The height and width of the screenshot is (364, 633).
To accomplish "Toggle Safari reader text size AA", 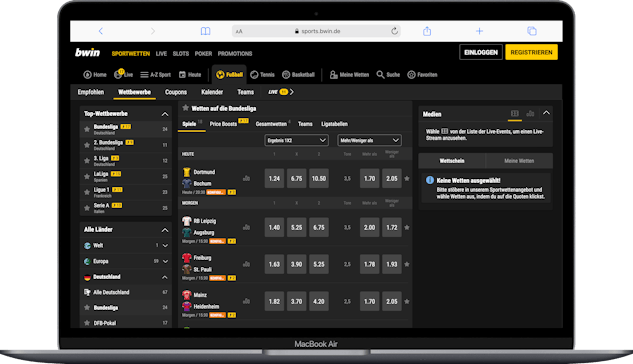I will [239, 31].
